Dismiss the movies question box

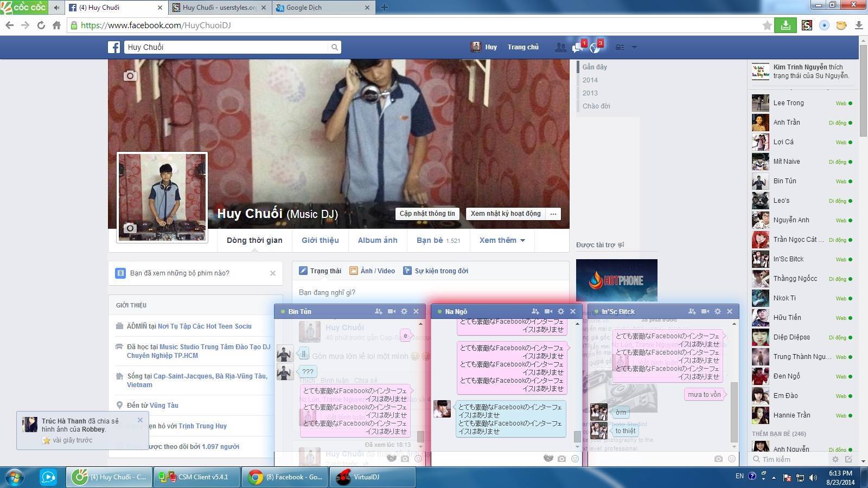click(x=273, y=273)
